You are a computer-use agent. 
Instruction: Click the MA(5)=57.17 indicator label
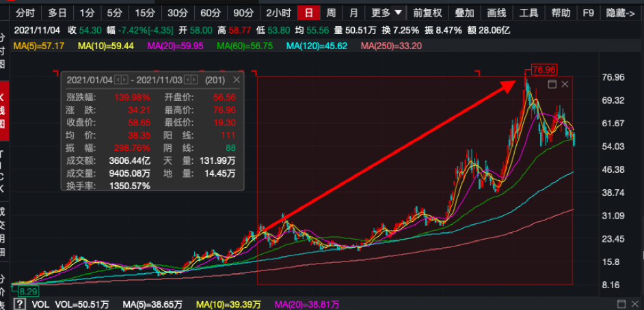click(x=39, y=46)
